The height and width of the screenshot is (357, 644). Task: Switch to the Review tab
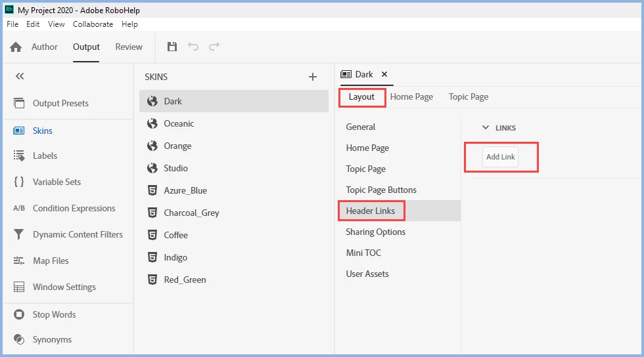click(129, 47)
